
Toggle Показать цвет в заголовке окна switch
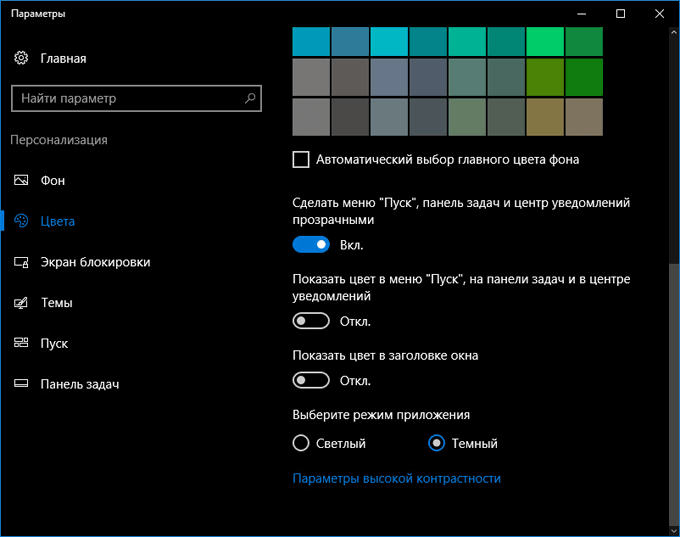click(311, 380)
